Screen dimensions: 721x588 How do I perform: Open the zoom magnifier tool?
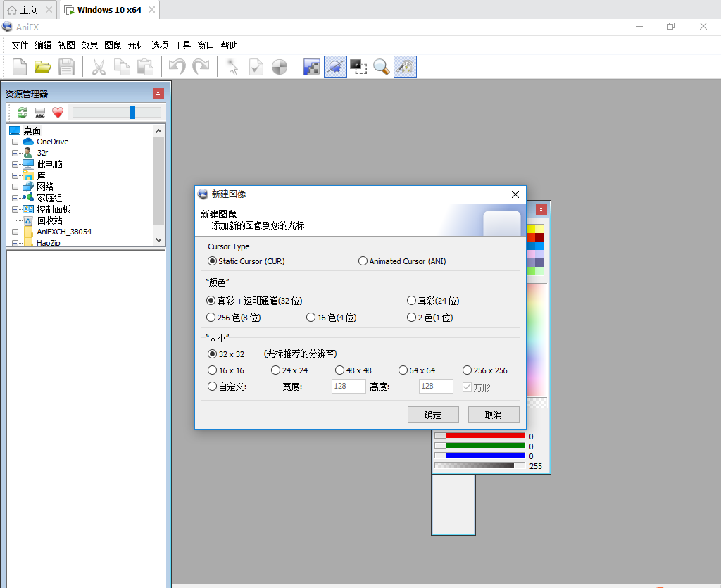pyautogui.click(x=381, y=67)
